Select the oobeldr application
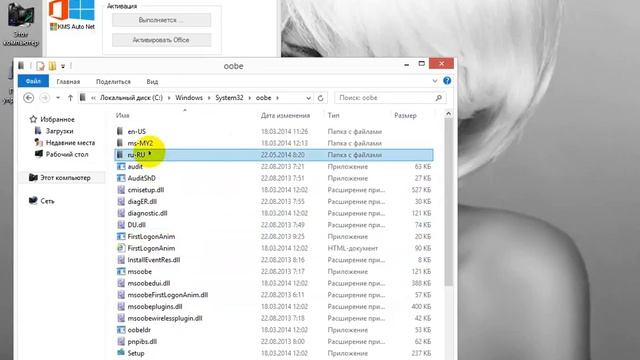640x360 pixels. coord(139,330)
